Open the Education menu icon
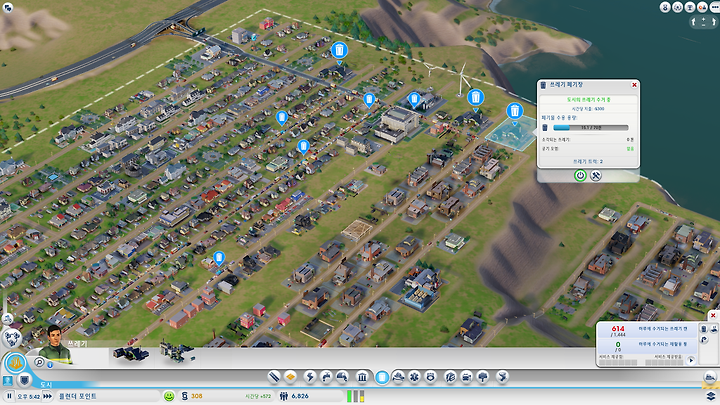 click(x=450, y=377)
